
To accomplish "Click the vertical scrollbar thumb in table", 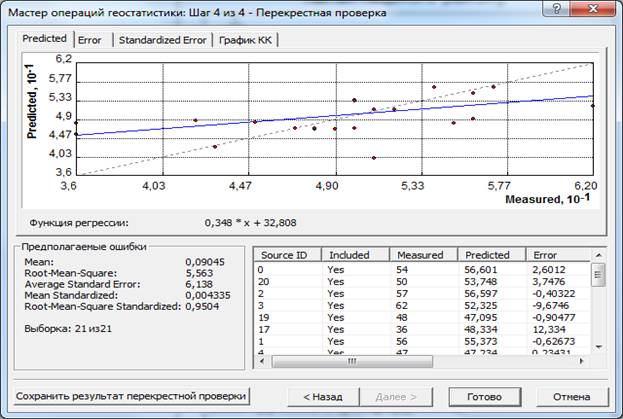I will 598,275.
